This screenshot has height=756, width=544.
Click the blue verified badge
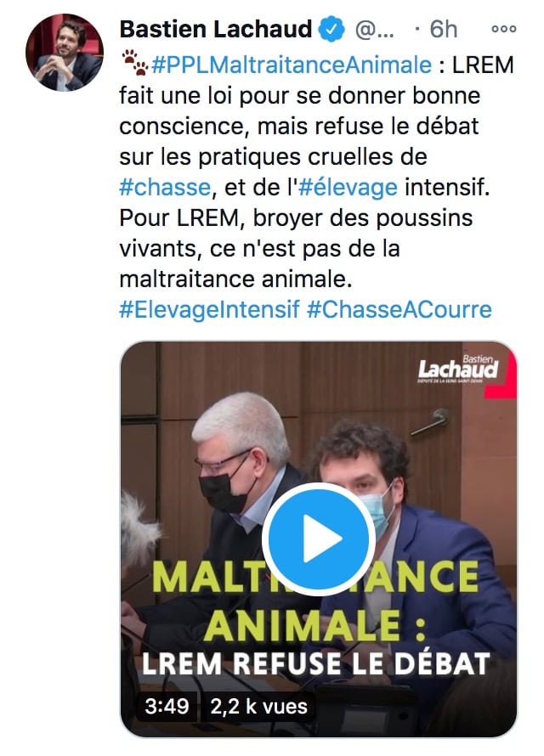(x=330, y=30)
